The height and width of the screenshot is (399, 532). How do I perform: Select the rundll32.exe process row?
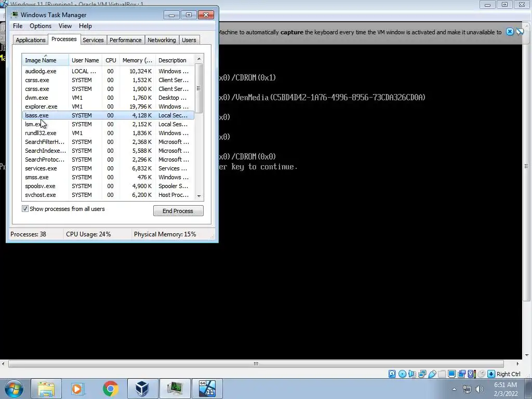pyautogui.click(x=108, y=133)
